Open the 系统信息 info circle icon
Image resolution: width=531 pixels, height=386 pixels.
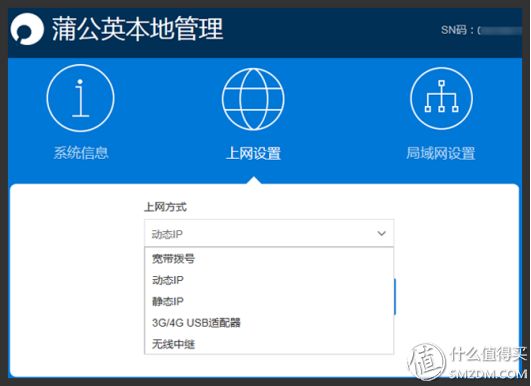80,98
